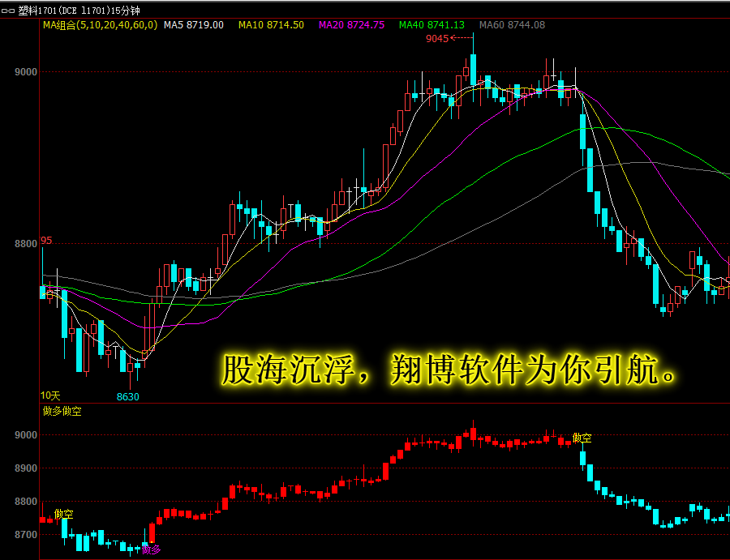Click the 10天 label in main chart

pos(50,395)
